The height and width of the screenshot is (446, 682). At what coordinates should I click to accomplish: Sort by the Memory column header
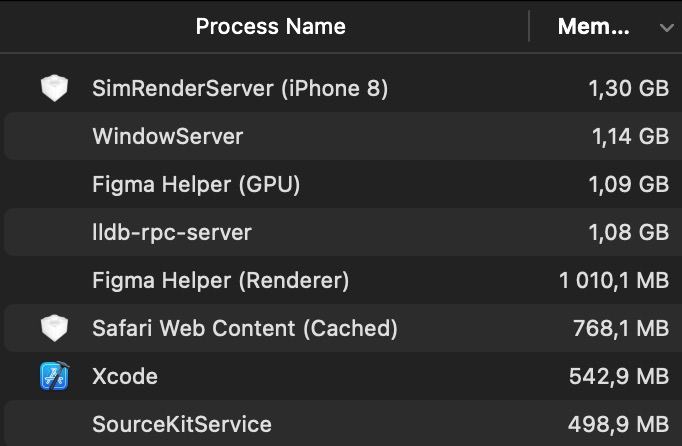click(593, 27)
